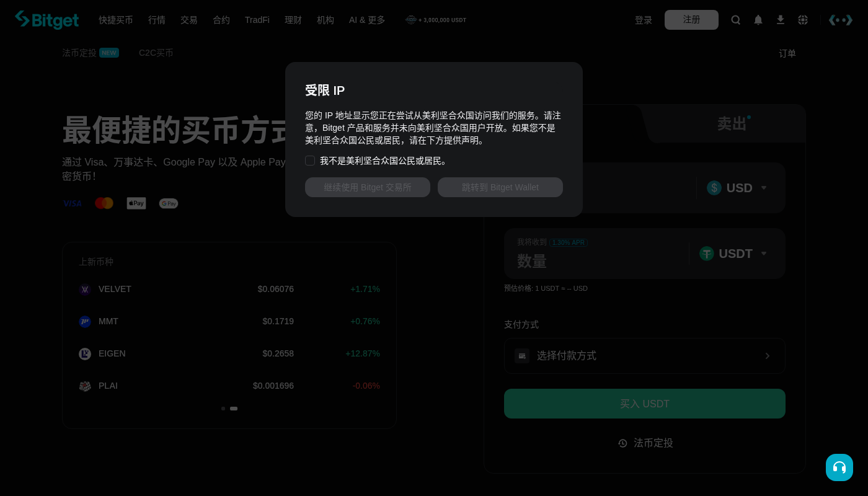Click 继续使用 Bitget 交易所 button
868x496 pixels.
click(x=368, y=187)
